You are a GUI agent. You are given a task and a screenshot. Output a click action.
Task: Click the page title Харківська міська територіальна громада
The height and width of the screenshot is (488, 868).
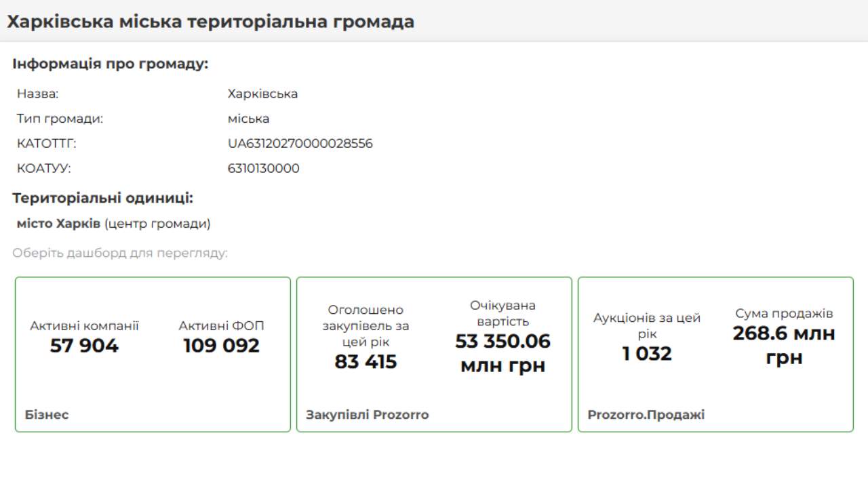[x=210, y=21]
